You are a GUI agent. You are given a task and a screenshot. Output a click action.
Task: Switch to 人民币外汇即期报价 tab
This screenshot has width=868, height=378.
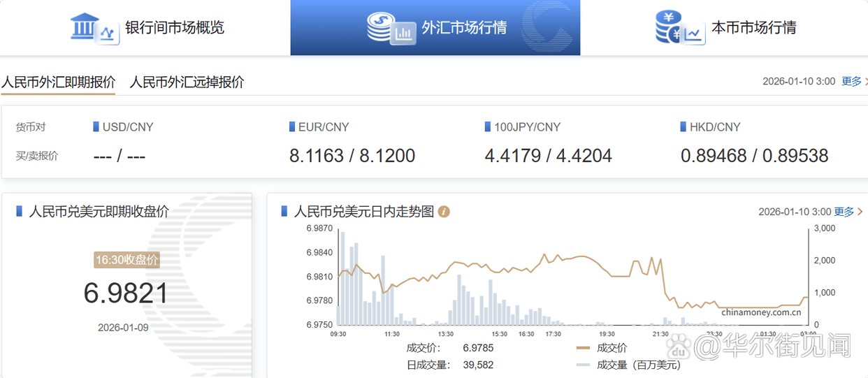pos(58,82)
